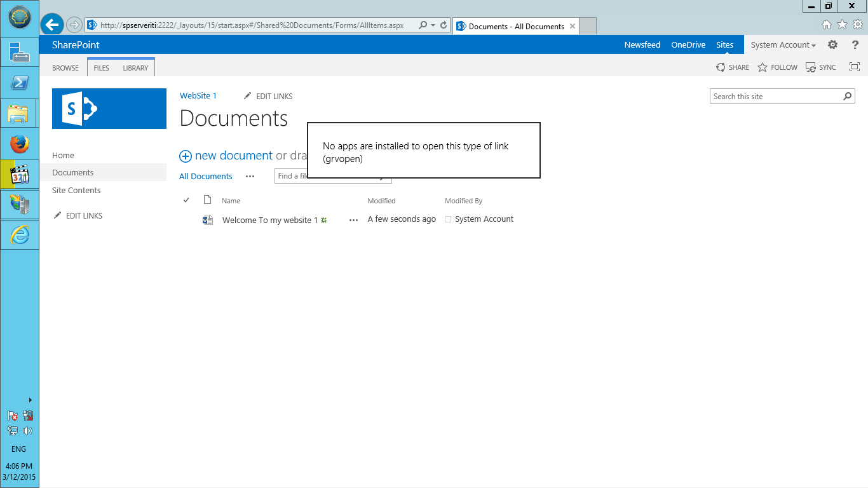Click the SharePoint brand text in the header
Screen dimensions: 868x488
point(76,45)
